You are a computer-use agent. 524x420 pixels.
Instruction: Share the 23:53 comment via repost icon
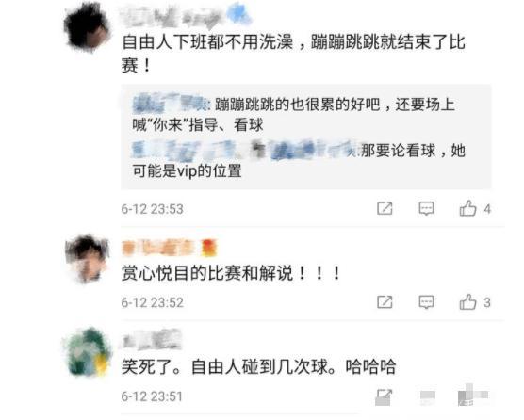point(385,209)
